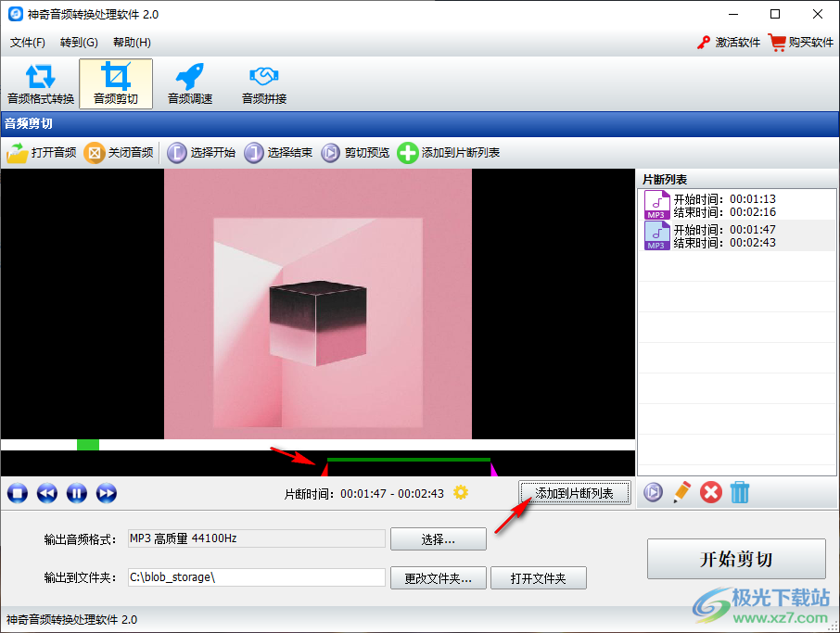The image size is (840, 633).
Task: Click 关闭音频 in toolbar
Action: (119, 153)
